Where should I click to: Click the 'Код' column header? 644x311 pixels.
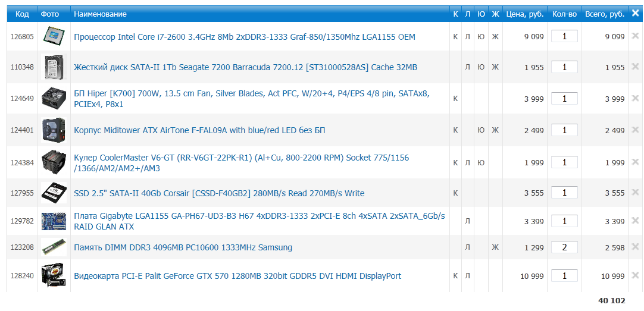point(22,14)
